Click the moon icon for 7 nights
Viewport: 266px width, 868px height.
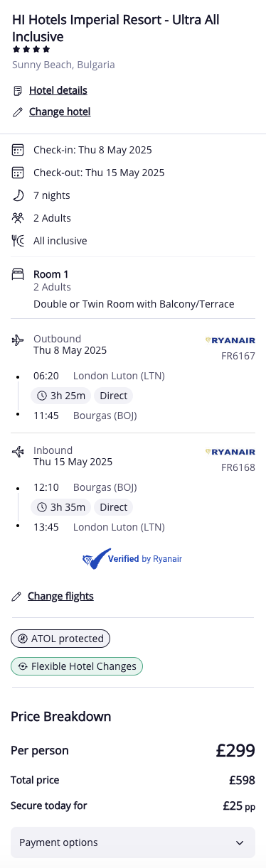coord(18,195)
